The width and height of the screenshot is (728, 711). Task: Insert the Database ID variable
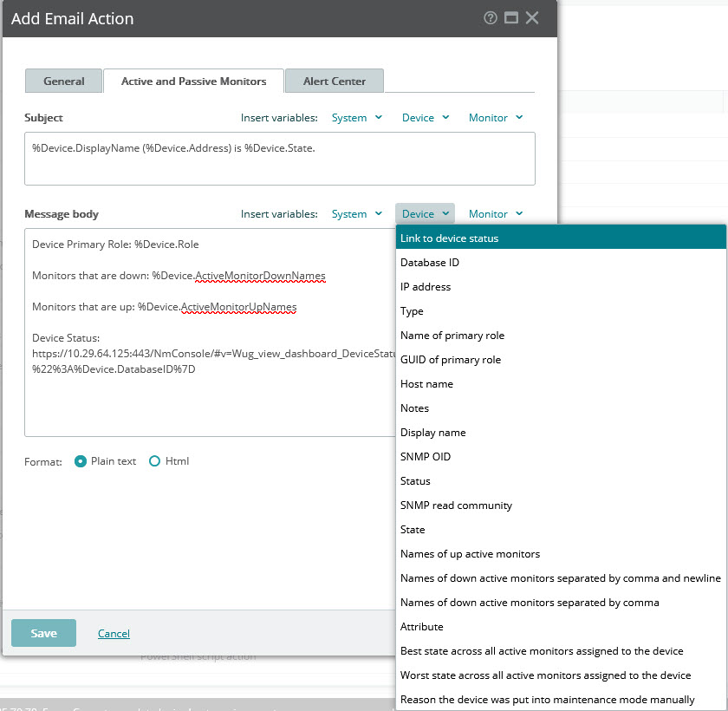tap(561, 263)
